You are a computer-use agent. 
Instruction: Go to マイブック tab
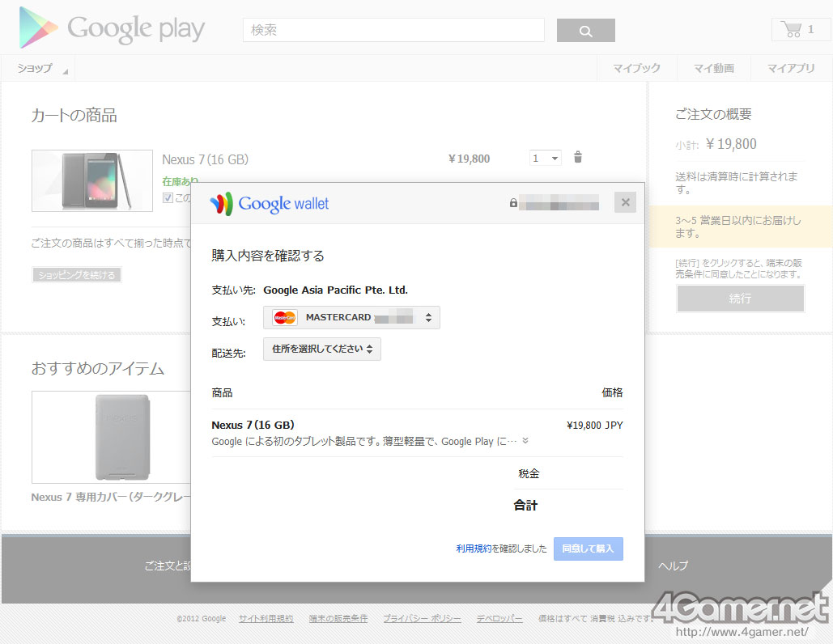point(636,68)
